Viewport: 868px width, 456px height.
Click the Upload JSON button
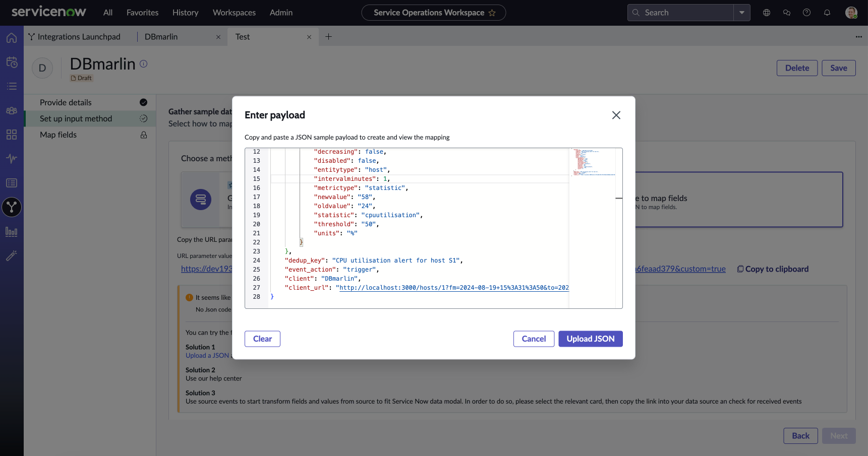[591, 339]
